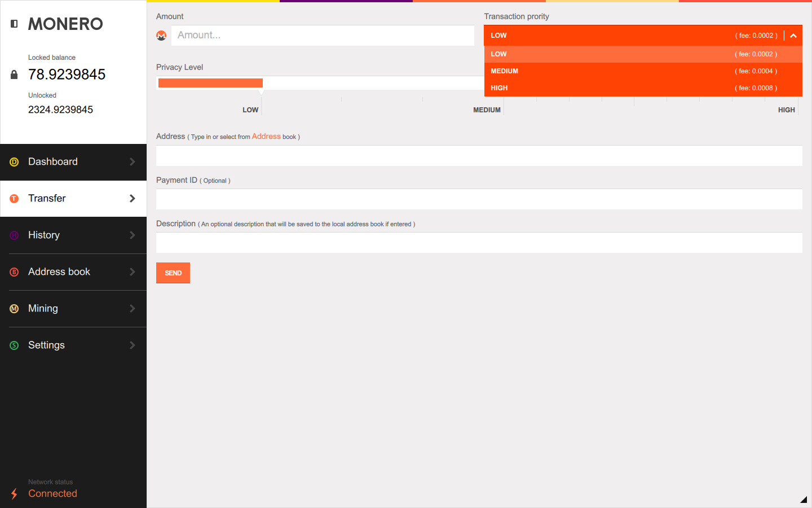Click the yellow Mining circle icon
Image resolution: width=812 pixels, height=508 pixels.
coord(14,309)
